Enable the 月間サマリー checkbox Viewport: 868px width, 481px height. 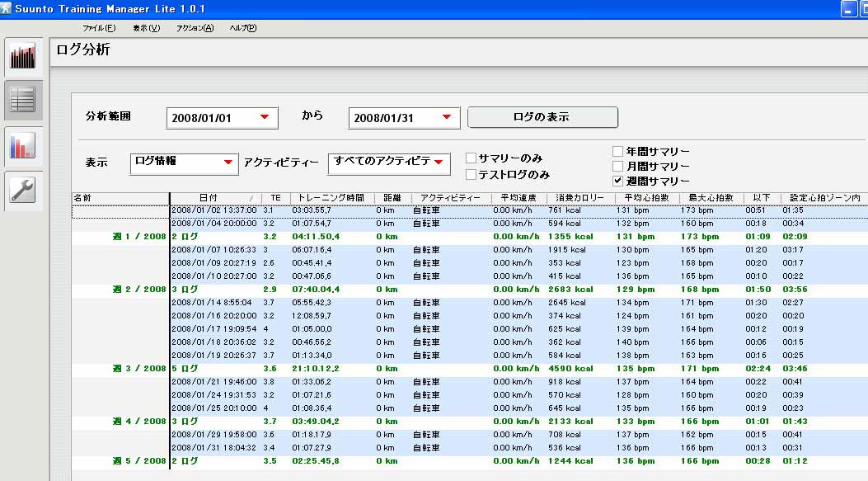(x=617, y=166)
